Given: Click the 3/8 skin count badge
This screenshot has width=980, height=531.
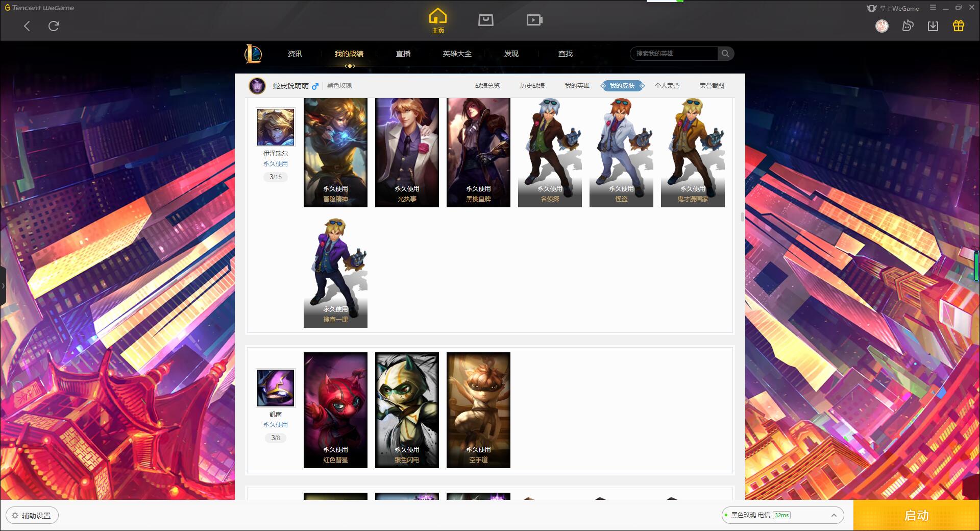Looking at the screenshot, I should pyautogui.click(x=276, y=438).
